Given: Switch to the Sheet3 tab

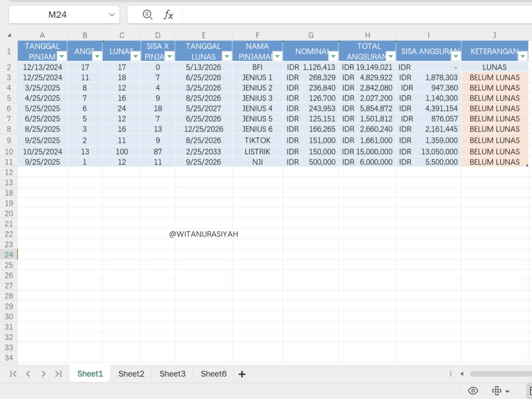Looking at the screenshot, I should pyautogui.click(x=172, y=373).
